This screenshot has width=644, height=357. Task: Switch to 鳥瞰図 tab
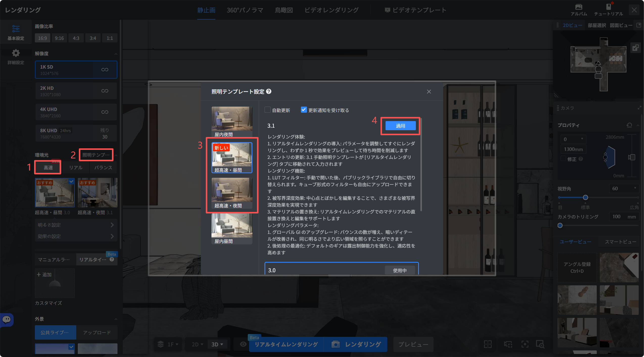[284, 10]
